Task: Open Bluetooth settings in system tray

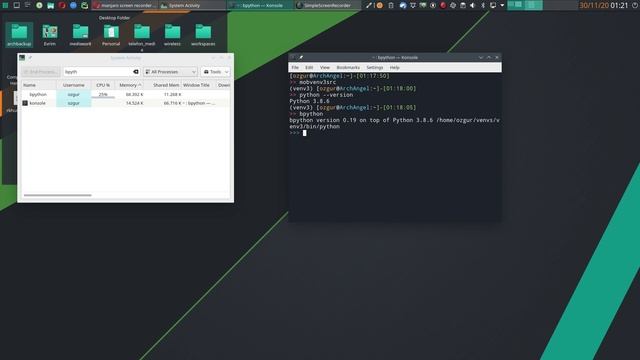Action: (483, 5)
